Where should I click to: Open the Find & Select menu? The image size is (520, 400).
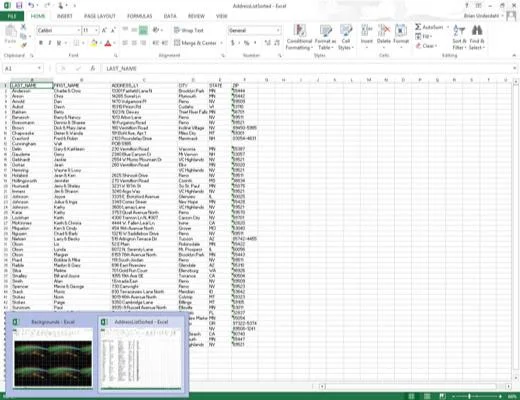pos(477,37)
